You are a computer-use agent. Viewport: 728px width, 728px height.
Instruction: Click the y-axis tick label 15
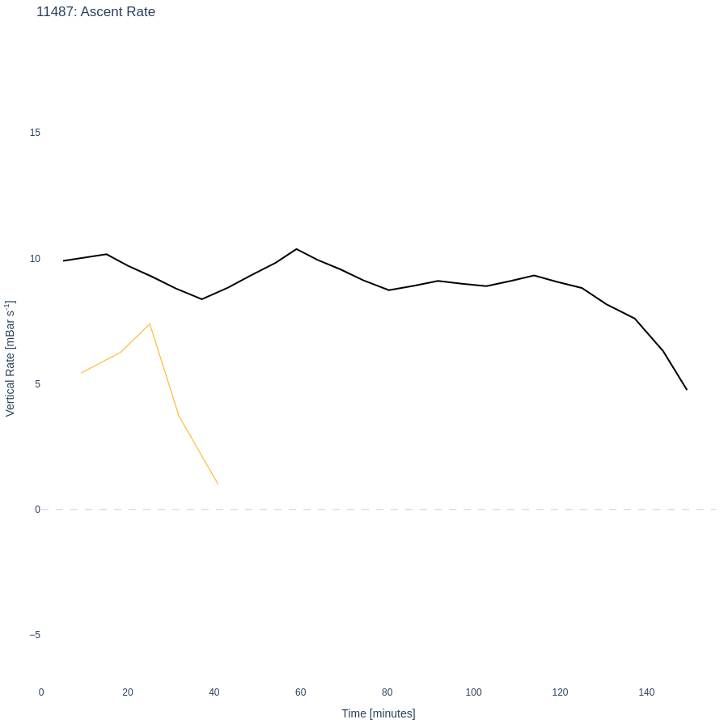[35, 133]
